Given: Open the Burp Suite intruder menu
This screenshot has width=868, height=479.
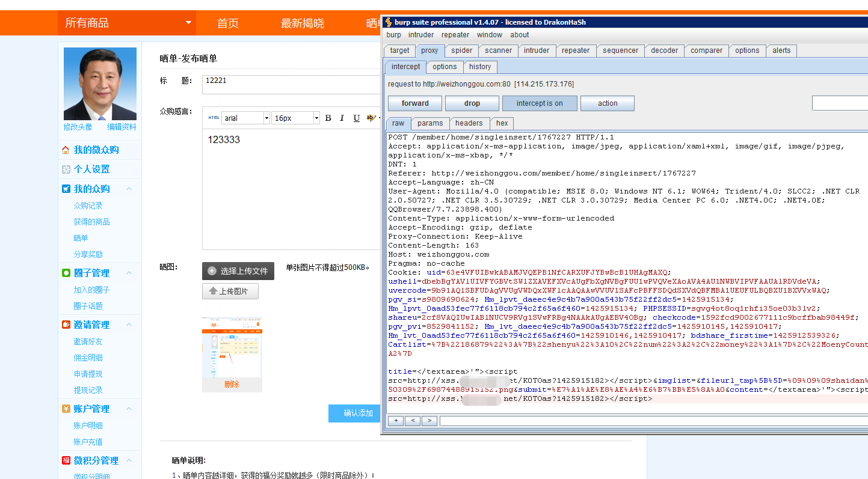Looking at the screenshot, I should 421,35.
